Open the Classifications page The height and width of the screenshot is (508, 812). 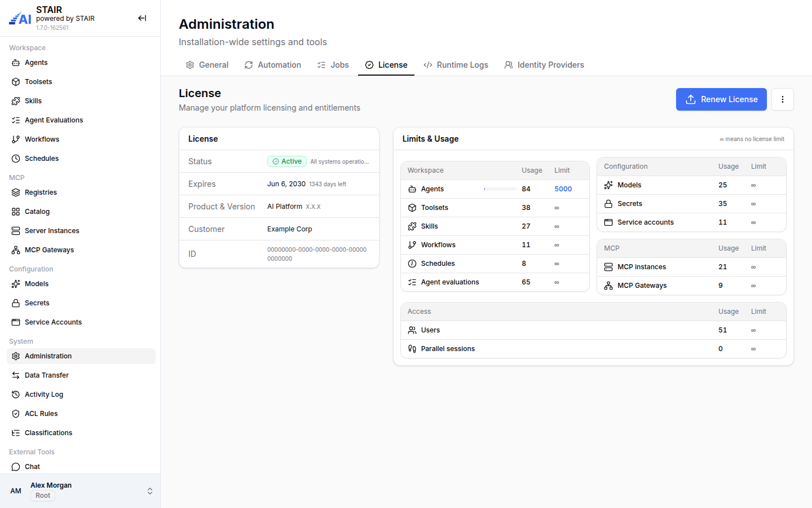(81, 433)
